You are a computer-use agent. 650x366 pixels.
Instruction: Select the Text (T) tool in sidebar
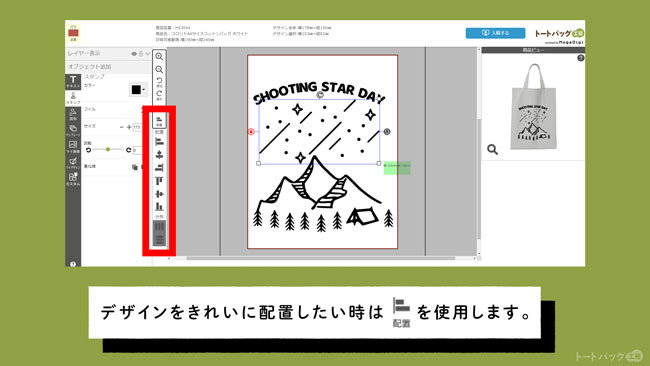pos(73,81)
